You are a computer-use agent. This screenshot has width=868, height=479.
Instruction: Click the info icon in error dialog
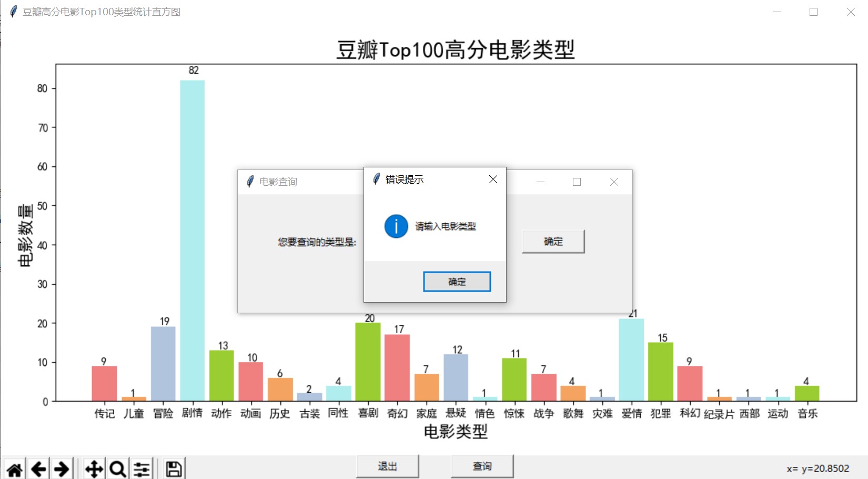(396, 226)
